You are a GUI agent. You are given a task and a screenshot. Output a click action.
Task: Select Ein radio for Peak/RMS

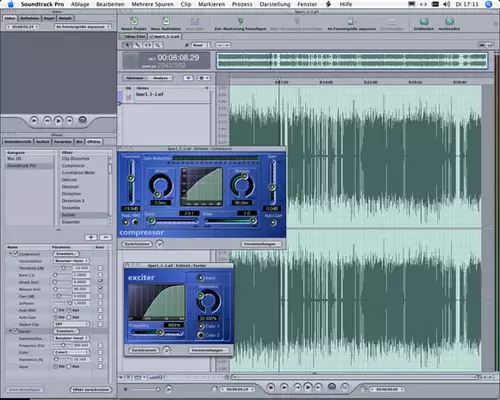click(56, 310)
